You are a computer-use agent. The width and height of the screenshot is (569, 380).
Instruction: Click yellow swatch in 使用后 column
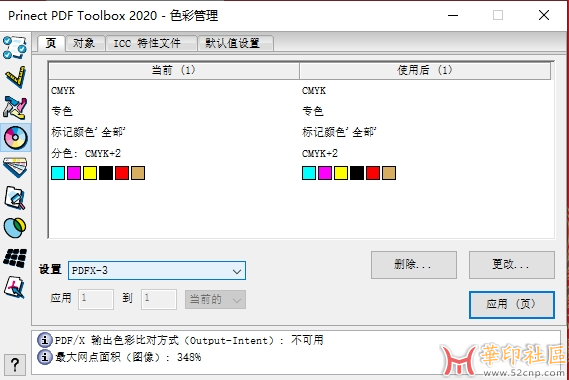point(341,173)
